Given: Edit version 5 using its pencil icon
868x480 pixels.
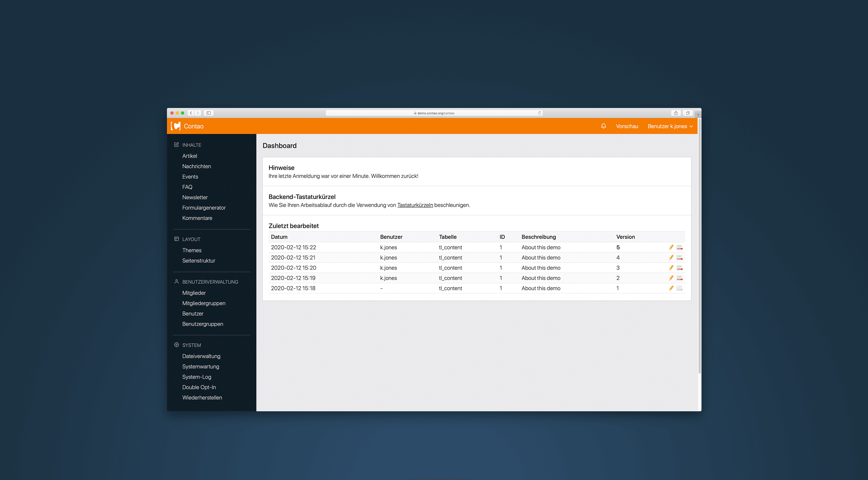Looking at the screenshot, I should point(671,247).
